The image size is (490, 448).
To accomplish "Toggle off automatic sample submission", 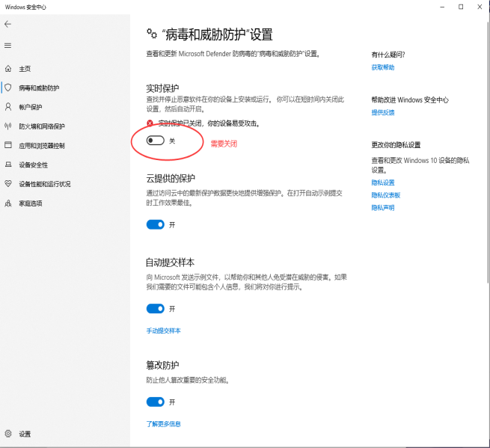I will (x=156, y=308).
